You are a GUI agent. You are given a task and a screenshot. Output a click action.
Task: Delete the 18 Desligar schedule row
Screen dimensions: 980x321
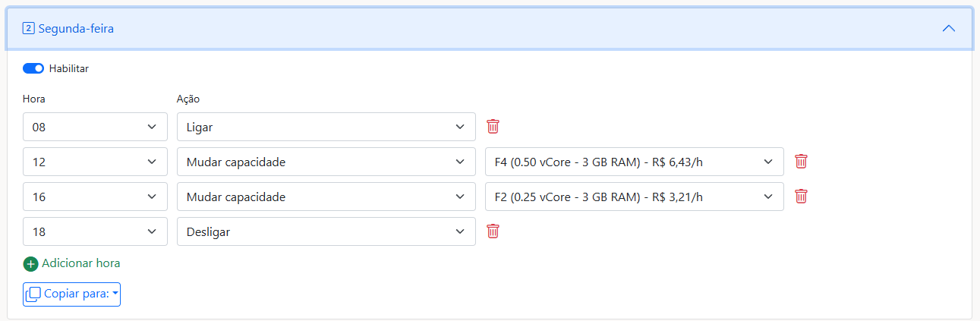pyautogui.click(x=493, y=231)
